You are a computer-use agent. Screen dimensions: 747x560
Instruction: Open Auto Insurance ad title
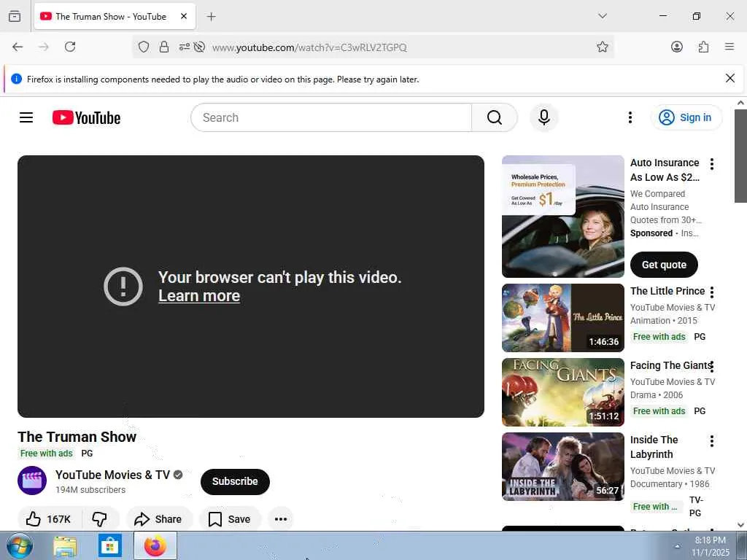(x=665, y=170)
